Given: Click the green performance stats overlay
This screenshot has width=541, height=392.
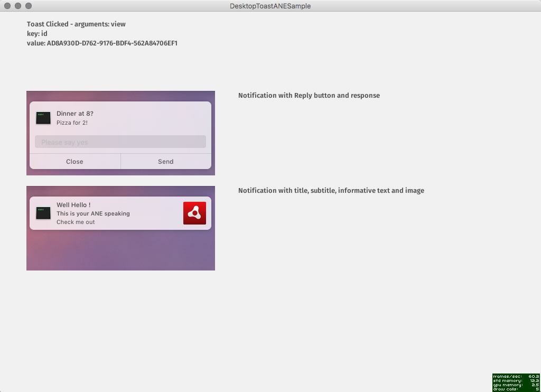Looking at the screenshot, I should [516, 382].
